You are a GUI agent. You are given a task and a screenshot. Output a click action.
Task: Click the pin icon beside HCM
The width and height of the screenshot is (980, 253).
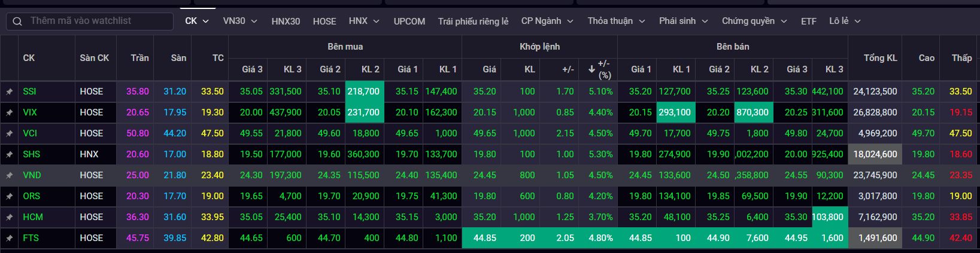tap(10, 217)
